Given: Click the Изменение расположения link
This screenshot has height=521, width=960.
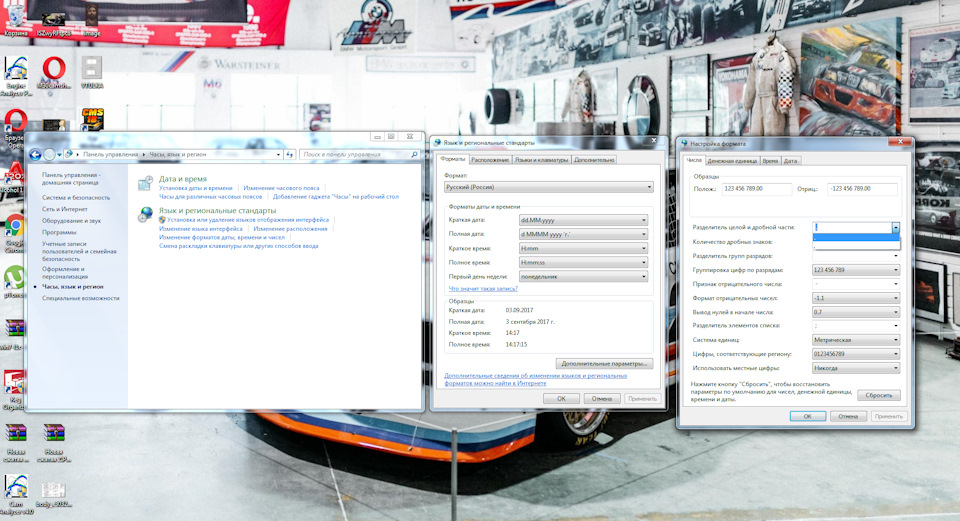Looking at the screenshot, I should (x=290, y=229).
